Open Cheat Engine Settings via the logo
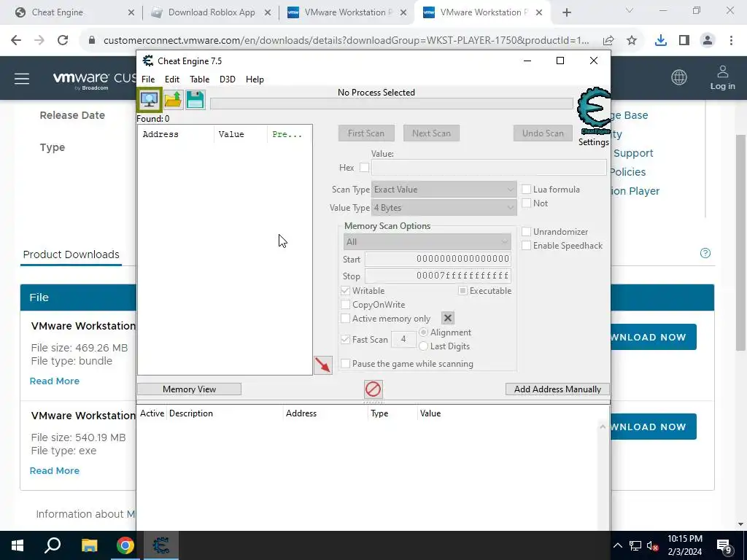This screenshot has height=560, width=747. [x=594, y=112]
